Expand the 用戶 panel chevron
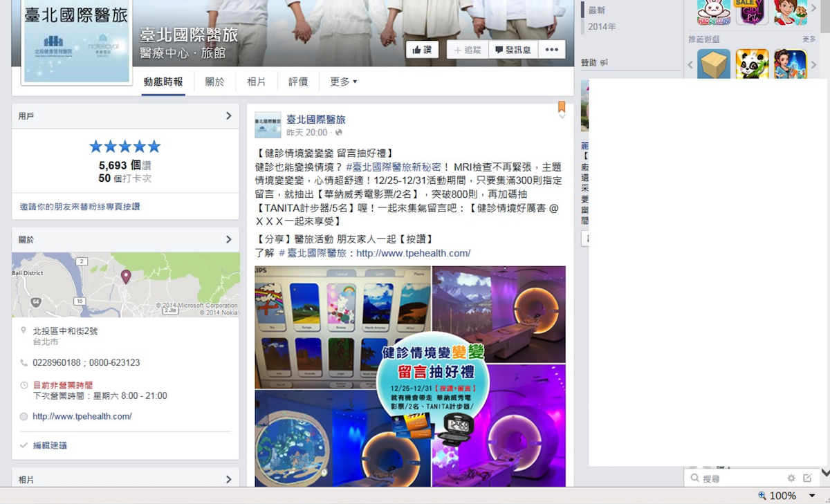 [228, 116]
